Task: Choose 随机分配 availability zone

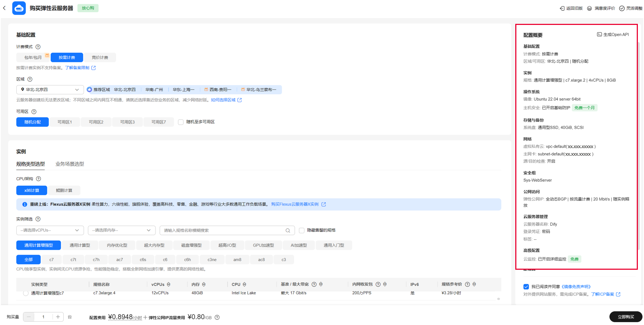Action: (33, 122)
